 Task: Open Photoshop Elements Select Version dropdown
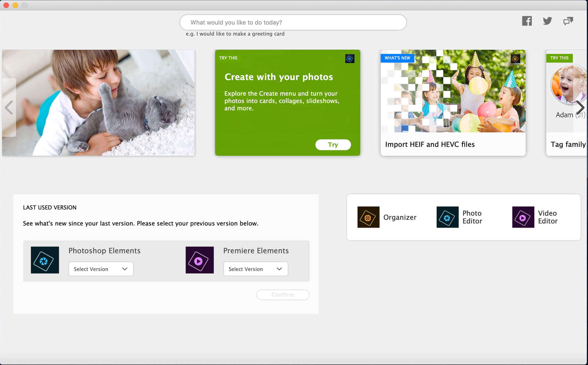(101, 269)
